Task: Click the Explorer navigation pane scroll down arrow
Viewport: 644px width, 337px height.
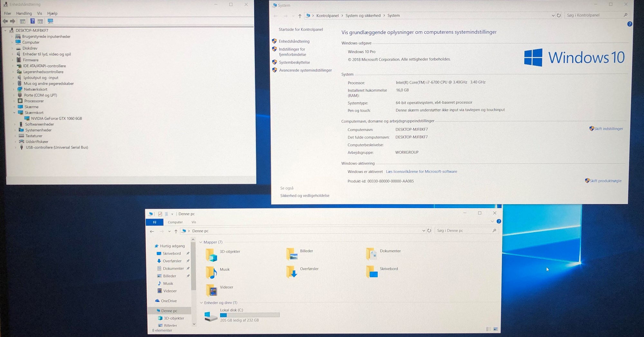Action: coord(194,324)
